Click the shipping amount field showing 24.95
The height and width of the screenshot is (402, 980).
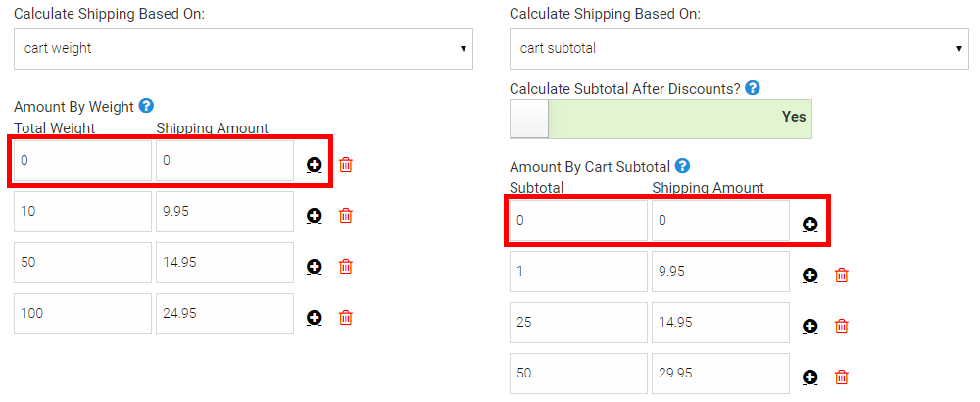pyautogui.click(x=224, y=314)
